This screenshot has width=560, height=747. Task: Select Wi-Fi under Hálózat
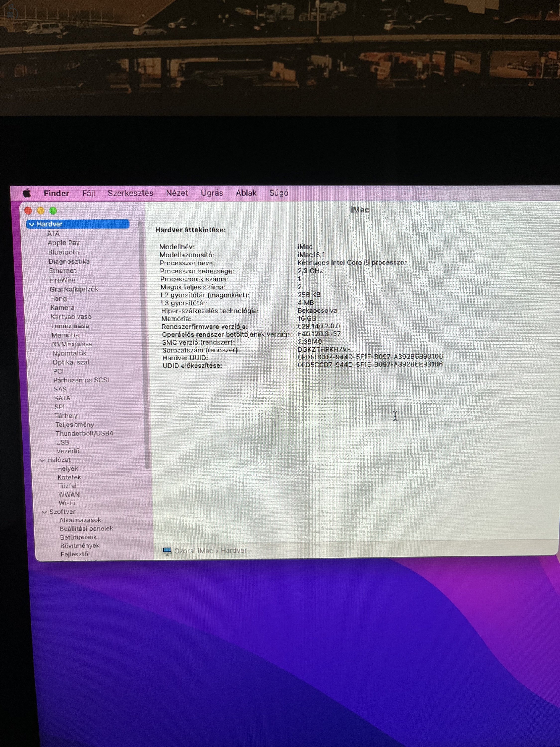67,503
